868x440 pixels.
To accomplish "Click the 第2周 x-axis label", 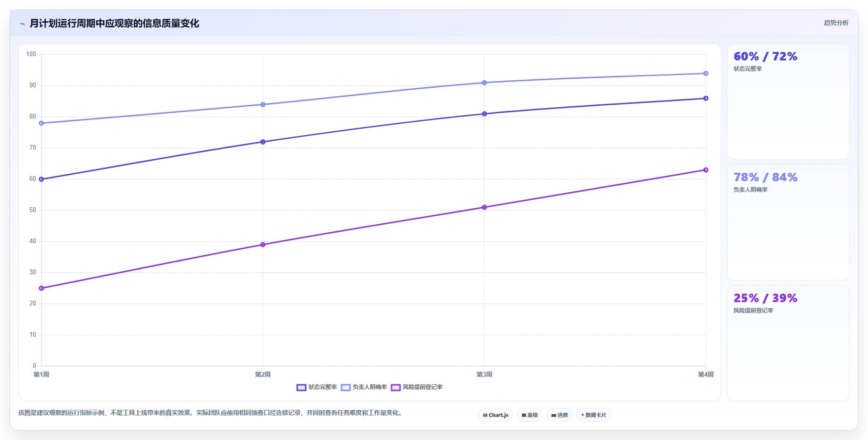I will 263,374.
